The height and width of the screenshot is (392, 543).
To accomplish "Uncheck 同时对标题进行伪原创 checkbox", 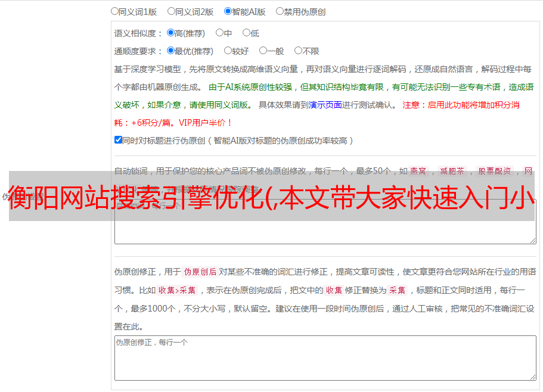I will pyautogui.click(x=118, y=140).
